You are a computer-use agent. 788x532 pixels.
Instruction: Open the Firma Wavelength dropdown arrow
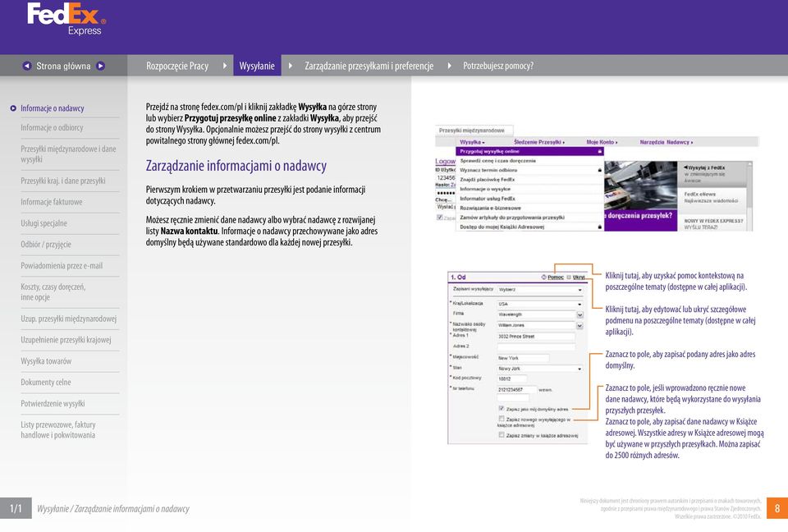click(580, 314)
